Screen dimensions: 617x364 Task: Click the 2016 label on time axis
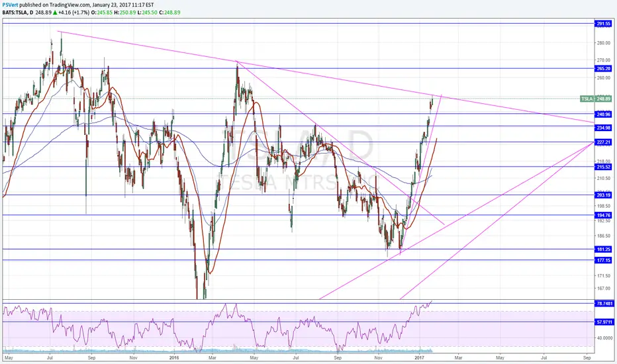pyautogui.click(x=174, y=357)
